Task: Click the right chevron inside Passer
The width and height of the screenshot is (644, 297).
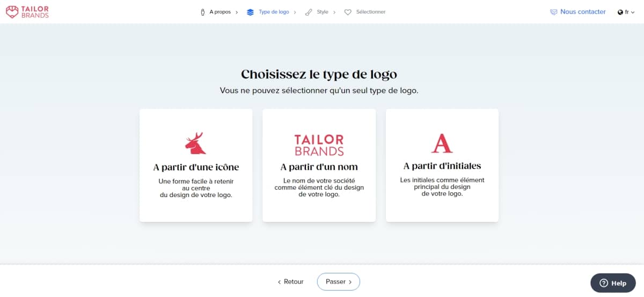Action: pos(350,282)
